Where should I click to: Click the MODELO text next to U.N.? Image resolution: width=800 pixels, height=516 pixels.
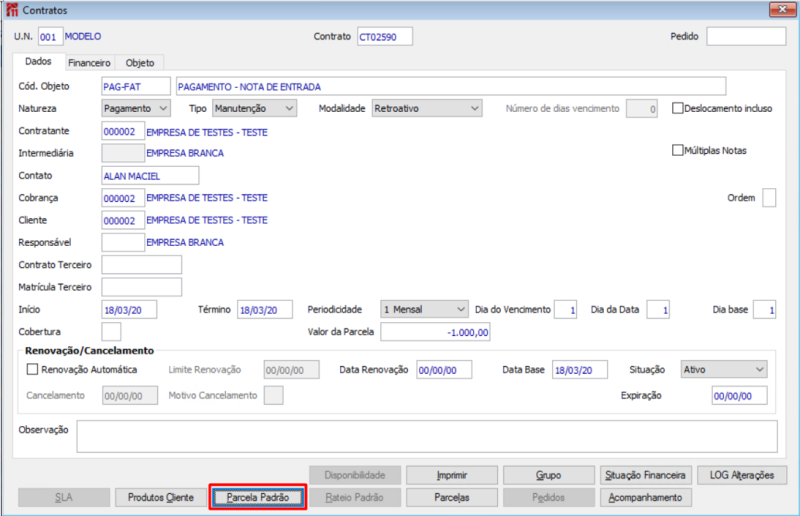pos(83,37)
